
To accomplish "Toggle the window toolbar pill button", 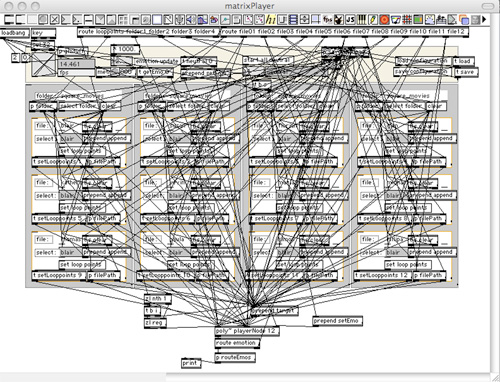I will 488,6.
